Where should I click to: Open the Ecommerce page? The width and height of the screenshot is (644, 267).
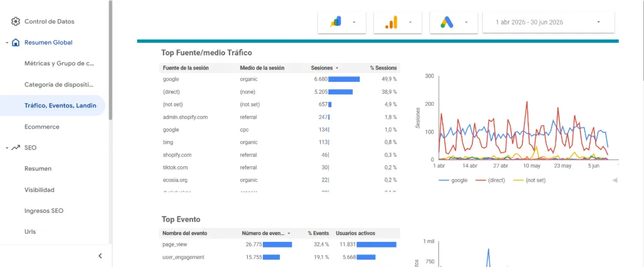pyautogui.click(x=42, y=127)
